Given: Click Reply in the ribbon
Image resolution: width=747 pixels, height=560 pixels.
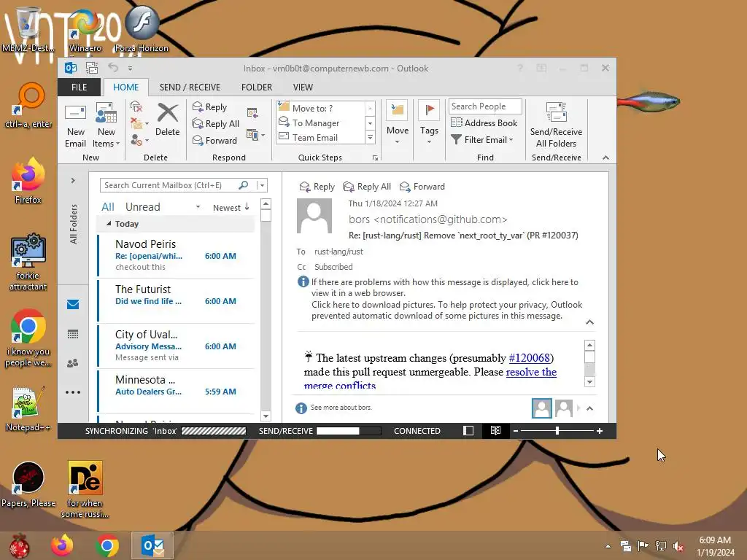Looking at the screenshot, I should (x=209, y=107).
